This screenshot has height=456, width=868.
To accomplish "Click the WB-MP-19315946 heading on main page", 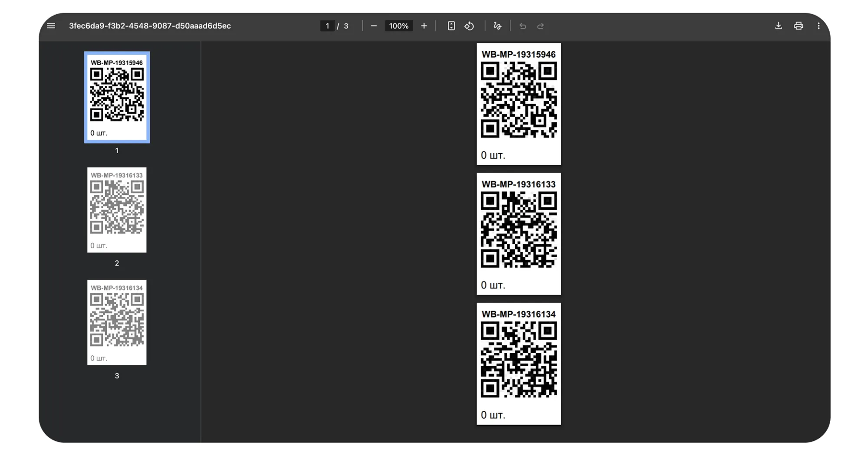I will coord(518,55).
